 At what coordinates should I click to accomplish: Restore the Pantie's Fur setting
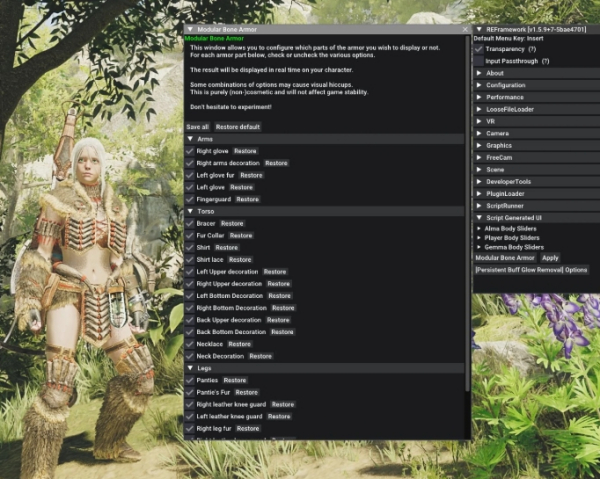tap(247, 393)
